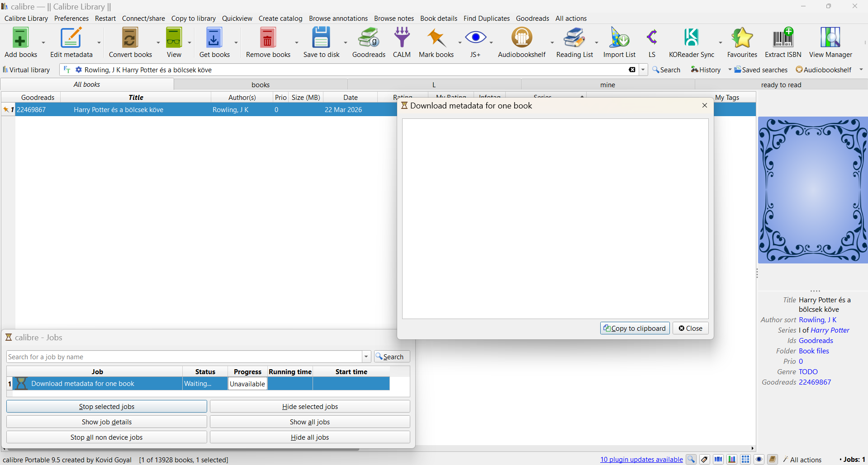The height and width of the screenshot is (465, 868).
Task: Close the Download metadata dialog with Close button
Action: pos(691,328)
